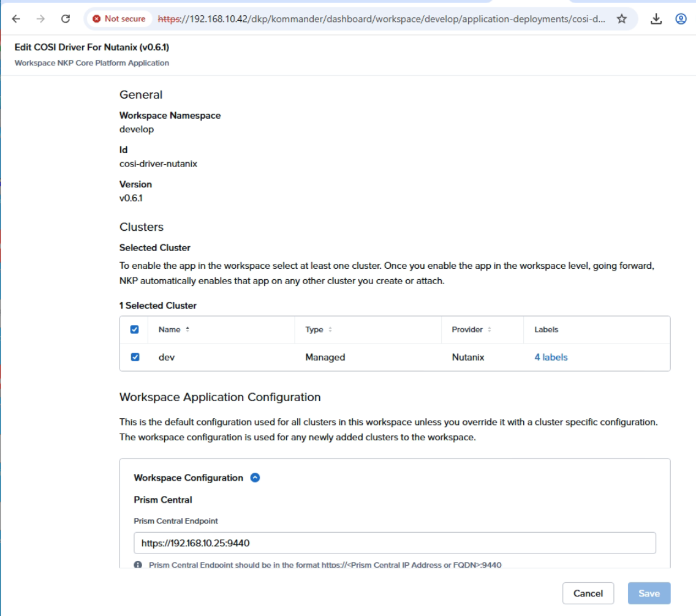Collapse the Workspace Configuration section
Image resolution: width=696 pixels, height=616 pixels.
255,478
